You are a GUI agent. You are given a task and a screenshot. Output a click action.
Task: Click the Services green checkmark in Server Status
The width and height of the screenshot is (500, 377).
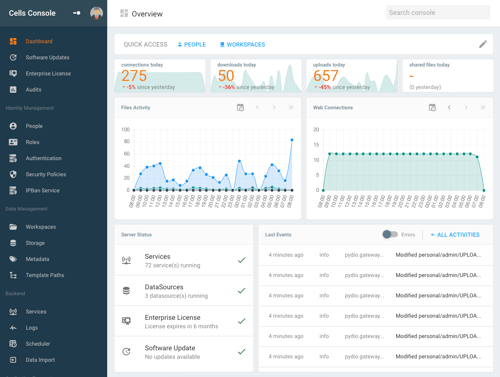click(242, 260)
